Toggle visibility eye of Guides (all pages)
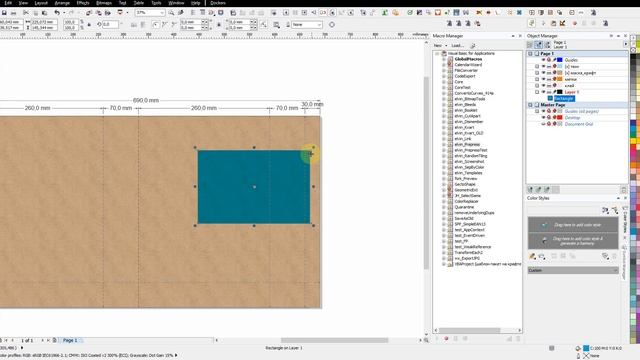 pos(544,111)
